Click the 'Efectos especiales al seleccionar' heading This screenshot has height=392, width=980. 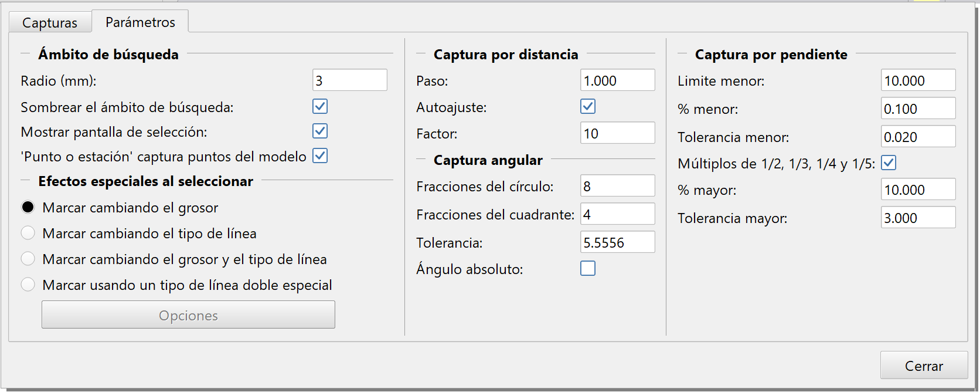[145, 181]
